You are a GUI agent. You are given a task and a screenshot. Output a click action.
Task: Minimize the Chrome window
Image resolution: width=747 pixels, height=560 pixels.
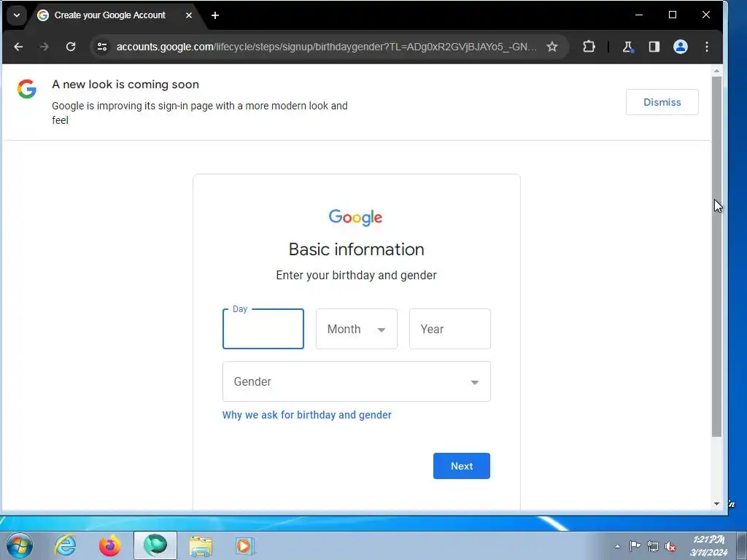[639, 15]
